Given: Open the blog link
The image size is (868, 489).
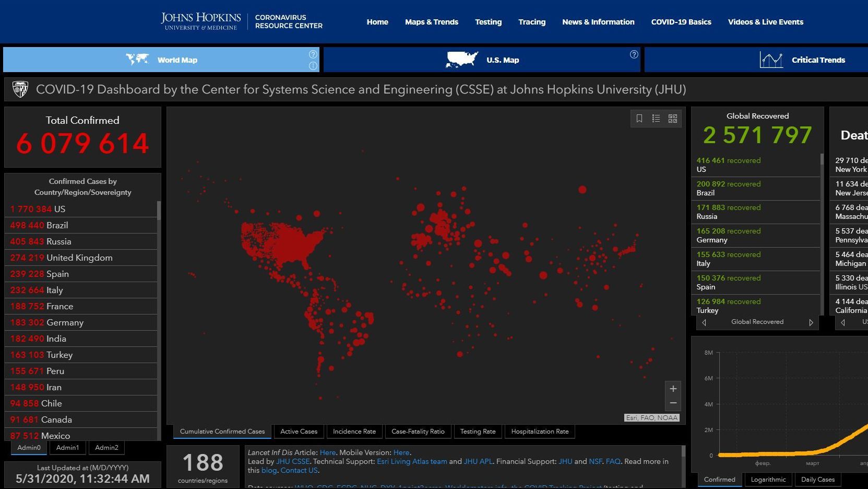Looking at the screenshot, I should [x=269, y=470].
